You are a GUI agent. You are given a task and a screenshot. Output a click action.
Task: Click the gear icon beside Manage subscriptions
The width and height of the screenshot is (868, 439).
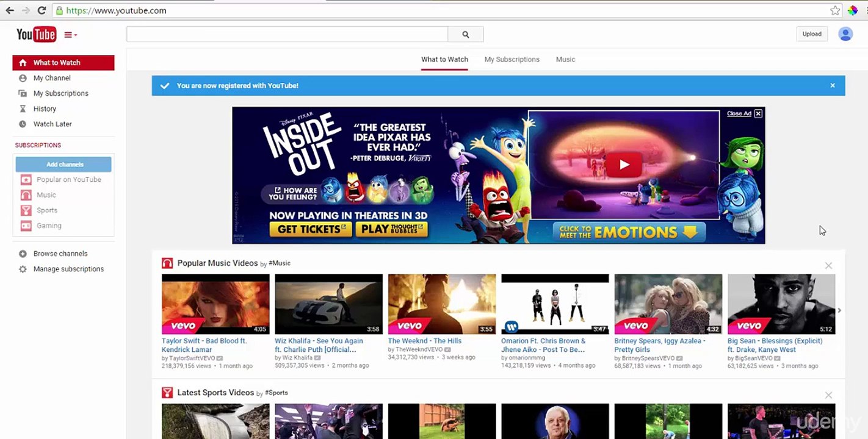click(x=23, y=269)
